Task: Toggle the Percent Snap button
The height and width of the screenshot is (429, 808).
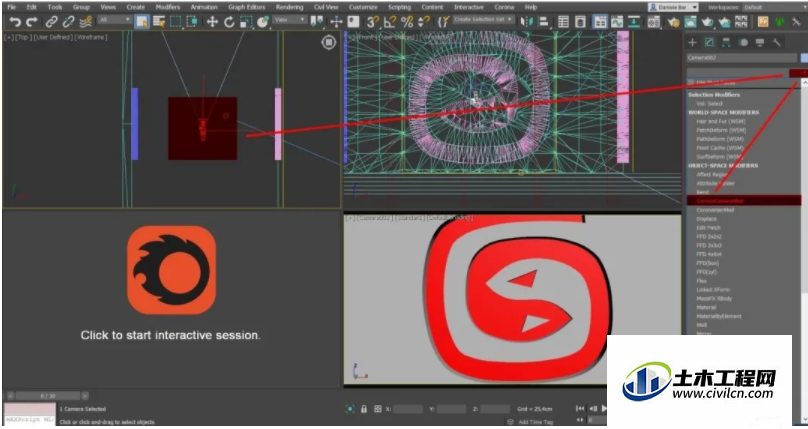Action: pyautogui.click(x=407, y=22)
